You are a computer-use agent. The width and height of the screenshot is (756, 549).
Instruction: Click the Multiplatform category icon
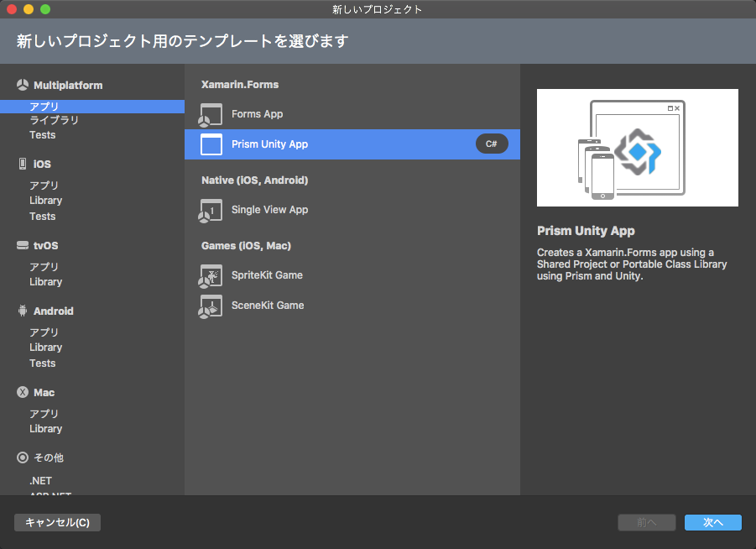[23, 85]
